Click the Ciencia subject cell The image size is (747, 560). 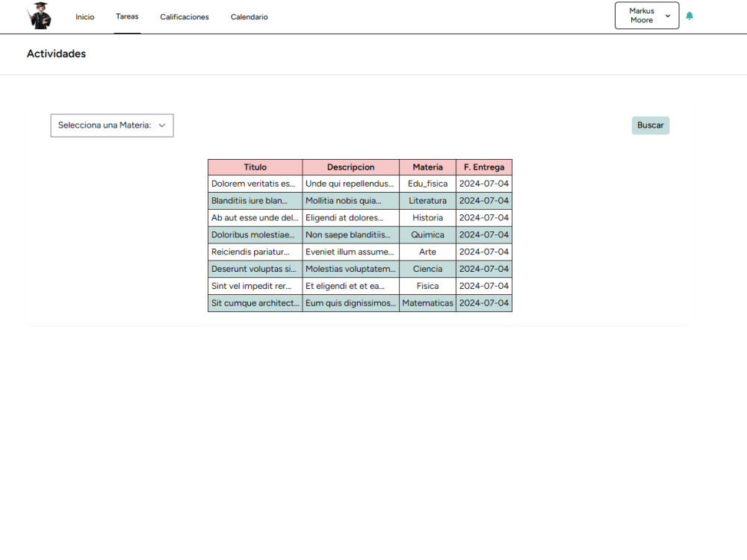[x=427, y=269]
